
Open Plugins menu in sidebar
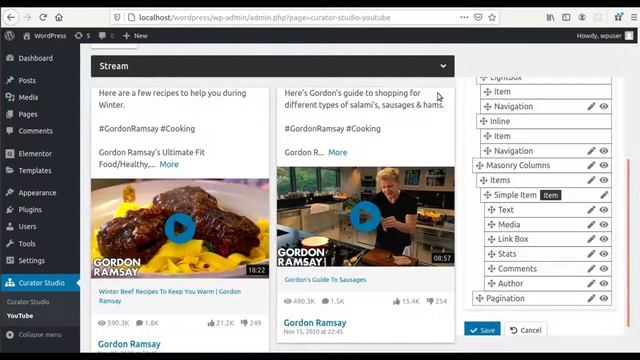pos(30,209)
